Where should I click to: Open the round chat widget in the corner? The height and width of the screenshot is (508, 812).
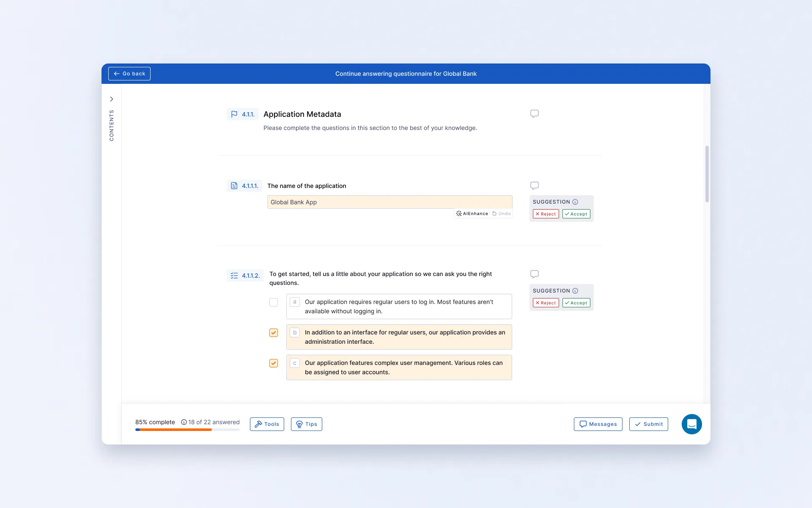click(x=691, y=424)
